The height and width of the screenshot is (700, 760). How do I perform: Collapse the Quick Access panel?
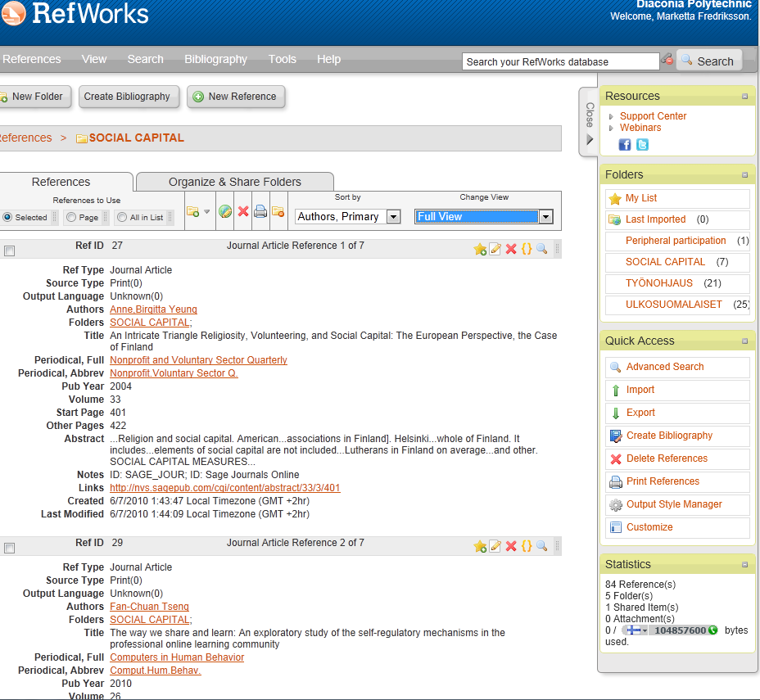(745, 341)
